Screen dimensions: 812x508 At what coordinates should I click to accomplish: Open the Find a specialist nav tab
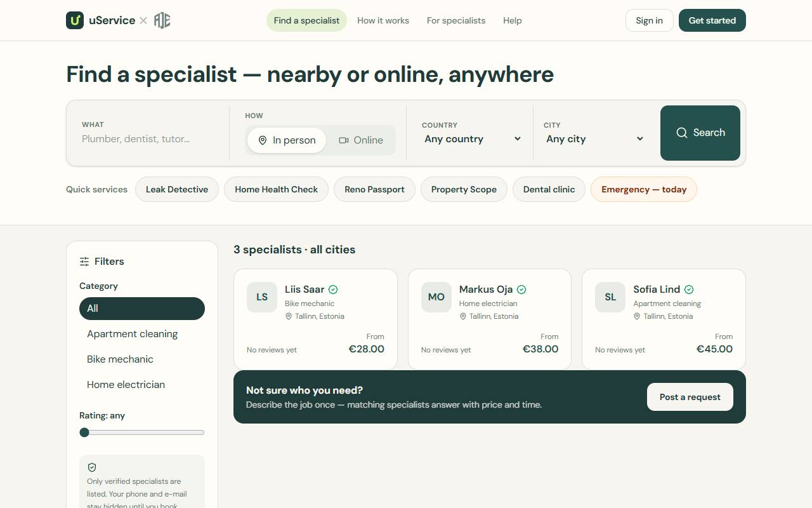pos(306,20)
